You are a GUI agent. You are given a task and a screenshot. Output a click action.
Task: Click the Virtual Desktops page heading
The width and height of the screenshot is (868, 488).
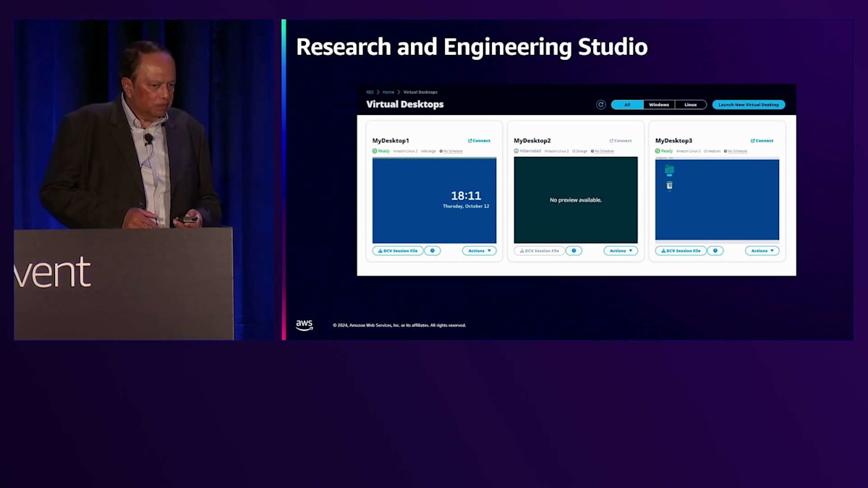coord(405,105)
